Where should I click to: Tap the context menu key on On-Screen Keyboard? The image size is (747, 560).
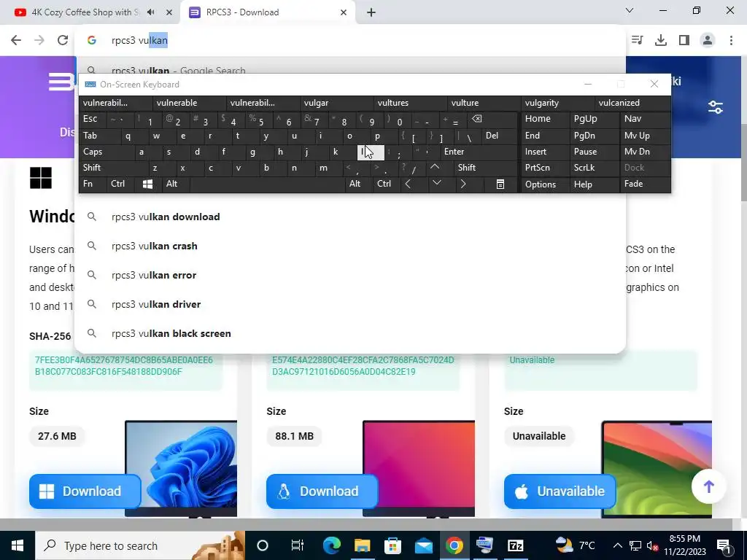coord(500,184)
